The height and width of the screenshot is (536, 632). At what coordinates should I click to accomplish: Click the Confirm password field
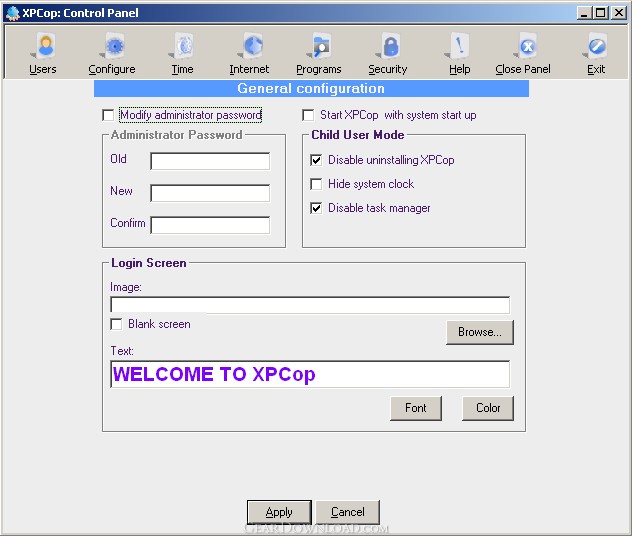click(210, 225)
